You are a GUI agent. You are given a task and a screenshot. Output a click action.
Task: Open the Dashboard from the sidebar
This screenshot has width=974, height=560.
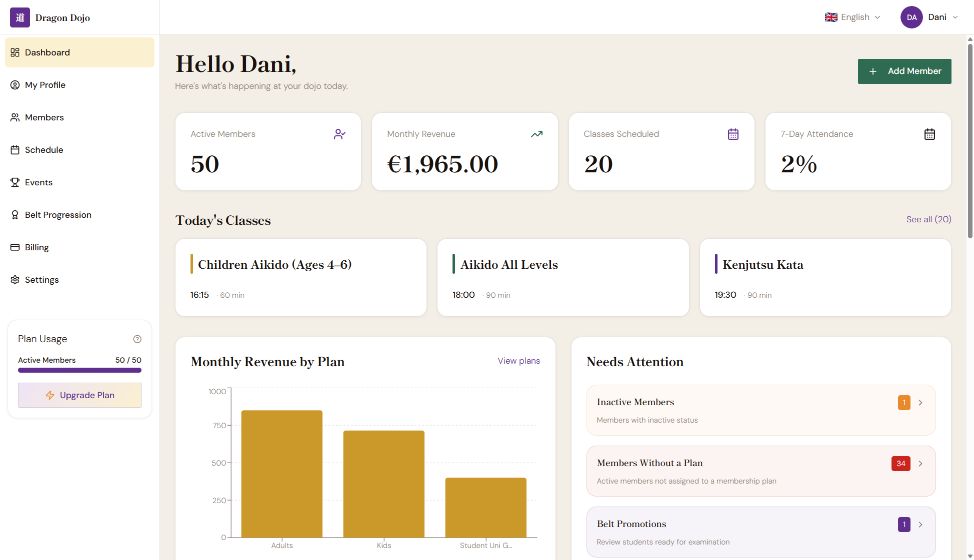point(47,52)
